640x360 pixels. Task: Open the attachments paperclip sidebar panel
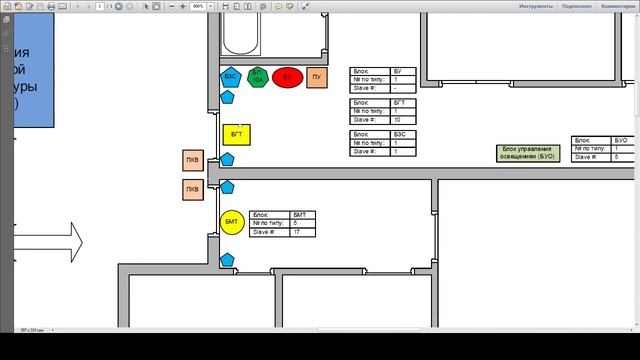[x=7, y=34]
